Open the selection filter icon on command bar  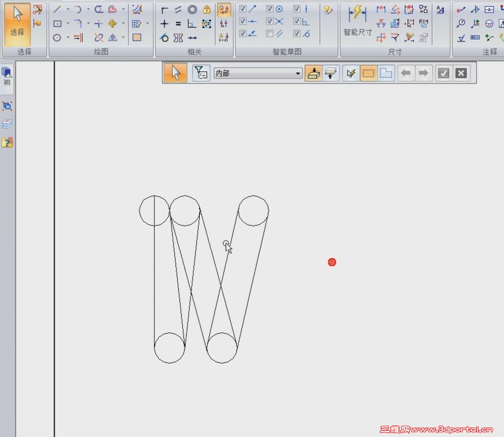(x=201, y=73)
